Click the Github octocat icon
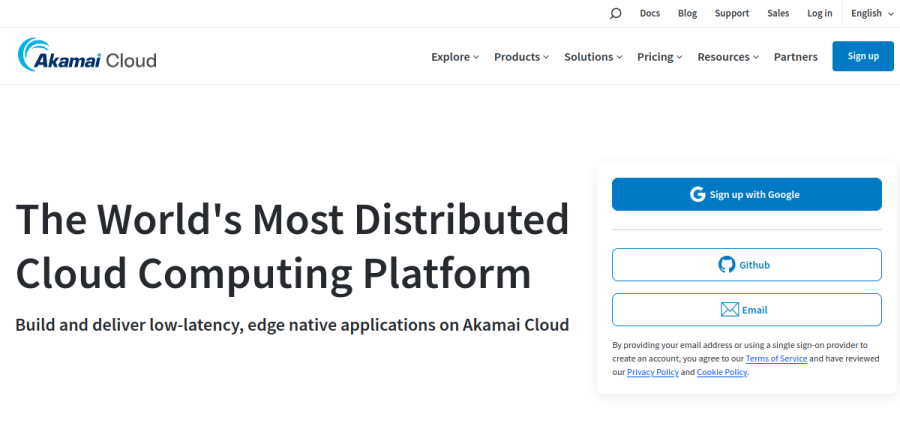Screen dimensions: 900x445 click(727, 264)
